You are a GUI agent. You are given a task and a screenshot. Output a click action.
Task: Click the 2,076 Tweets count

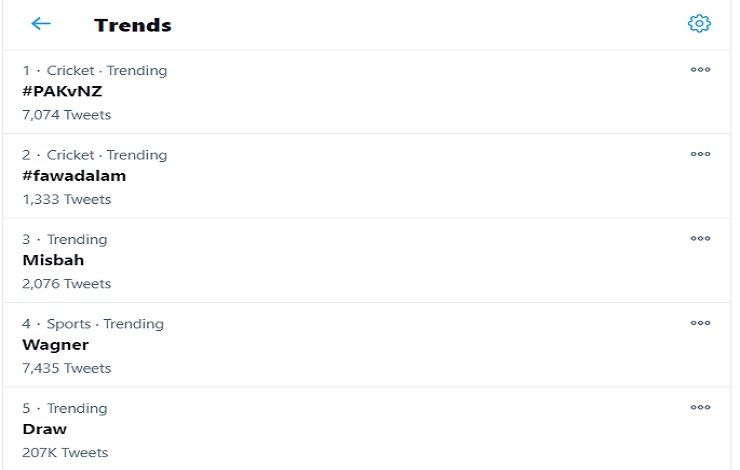[66, 284]
